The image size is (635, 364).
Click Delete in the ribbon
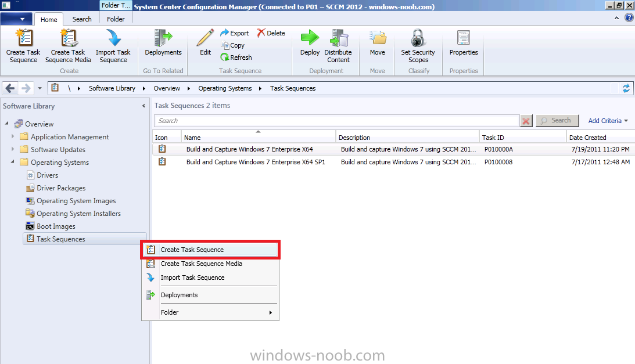[x=271, y=33]
